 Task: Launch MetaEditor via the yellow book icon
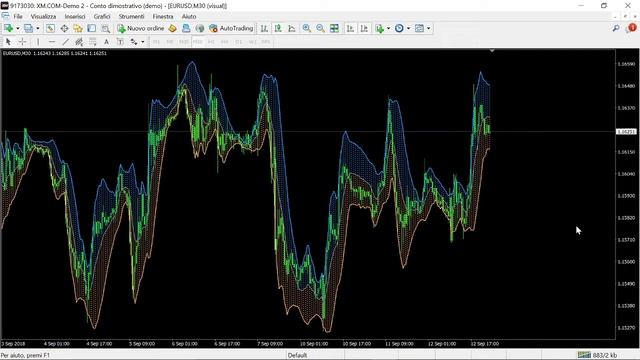click(x=173, y=28)
